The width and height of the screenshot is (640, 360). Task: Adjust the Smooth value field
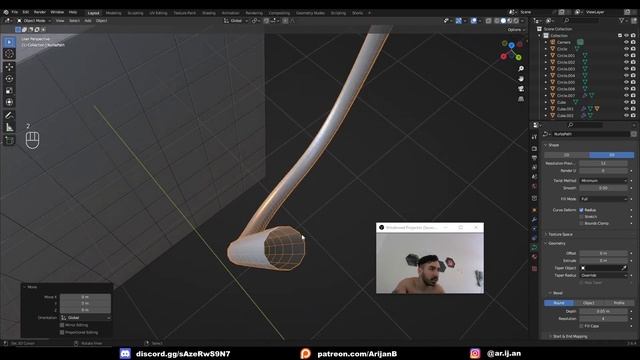coord(603,188)
